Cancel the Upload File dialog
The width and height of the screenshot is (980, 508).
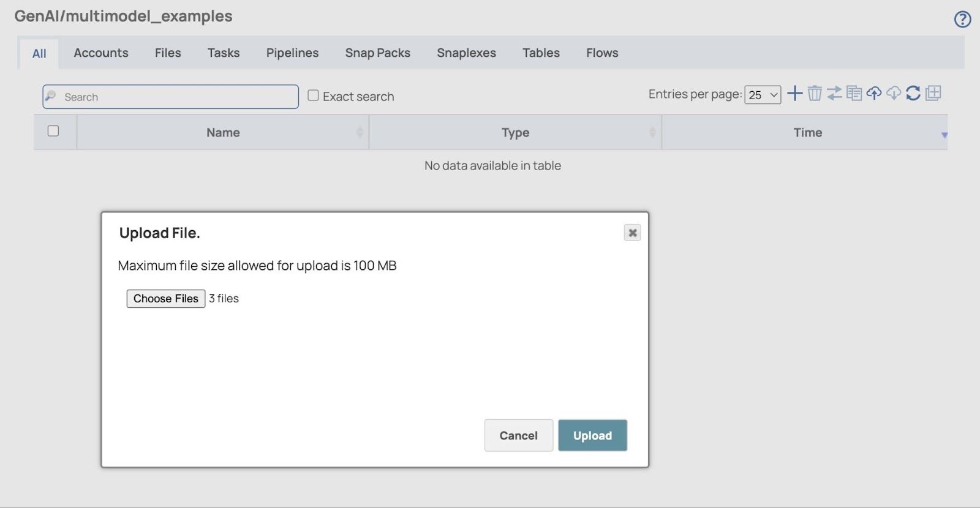tap(518, 436)
